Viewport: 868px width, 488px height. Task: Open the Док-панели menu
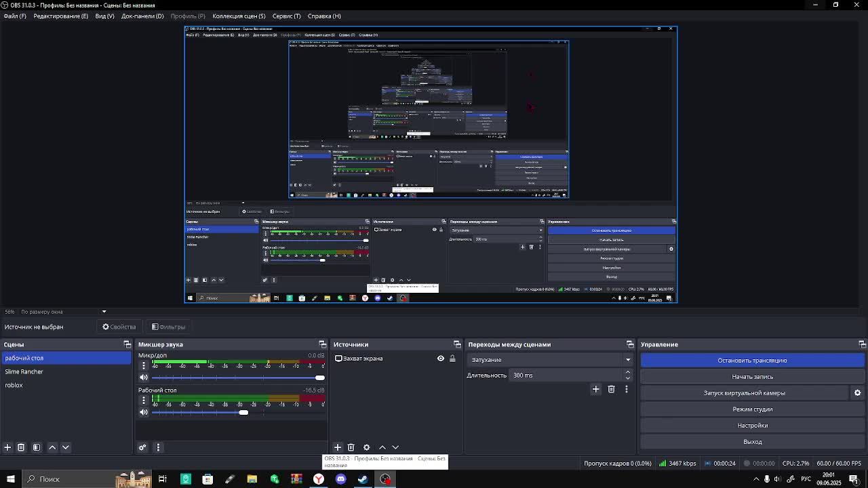(x=142, y=16)
